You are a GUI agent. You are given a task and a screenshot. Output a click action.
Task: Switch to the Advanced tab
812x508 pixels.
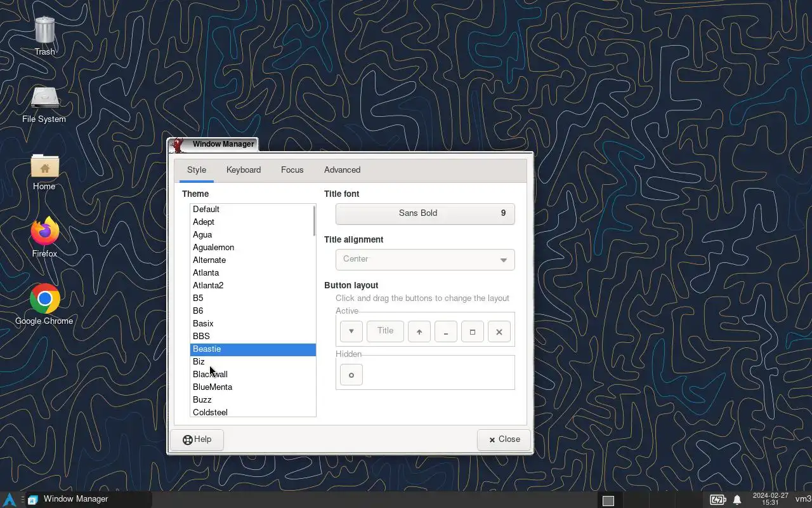343,170
